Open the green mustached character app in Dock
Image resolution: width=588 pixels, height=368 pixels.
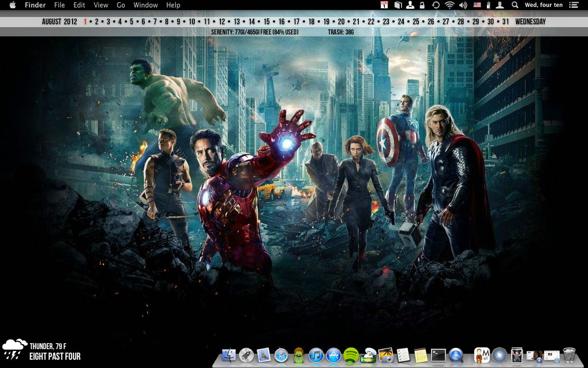[x=299, y=355]
